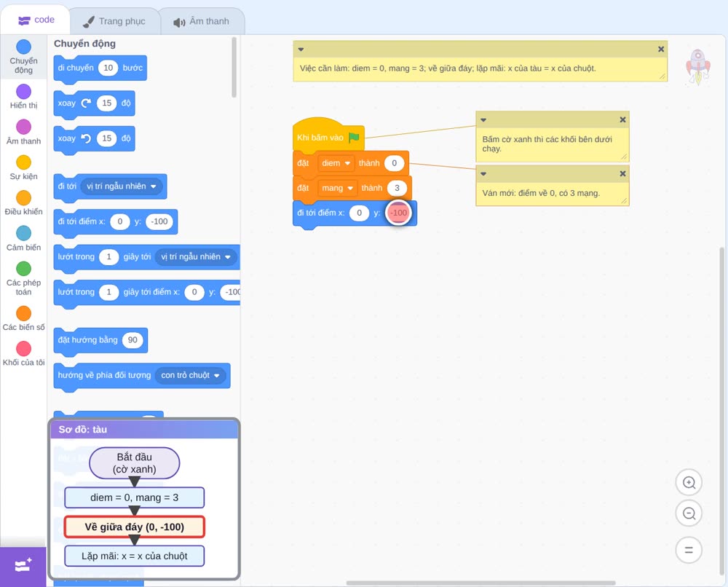This screenshot has height=587, width=728.
Task: Open the Trang phục tab
Action: point(114,21)
